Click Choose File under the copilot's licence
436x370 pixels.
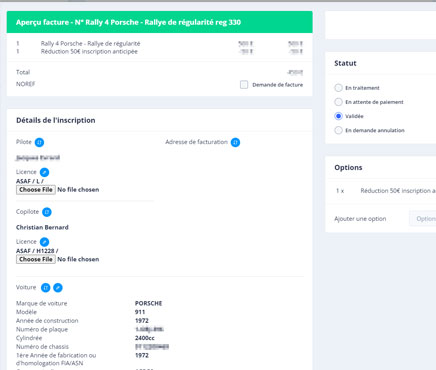pos(36,259)
